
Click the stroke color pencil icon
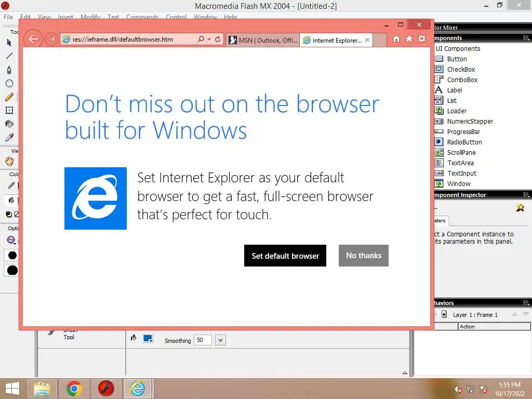[x=11, y=185]
